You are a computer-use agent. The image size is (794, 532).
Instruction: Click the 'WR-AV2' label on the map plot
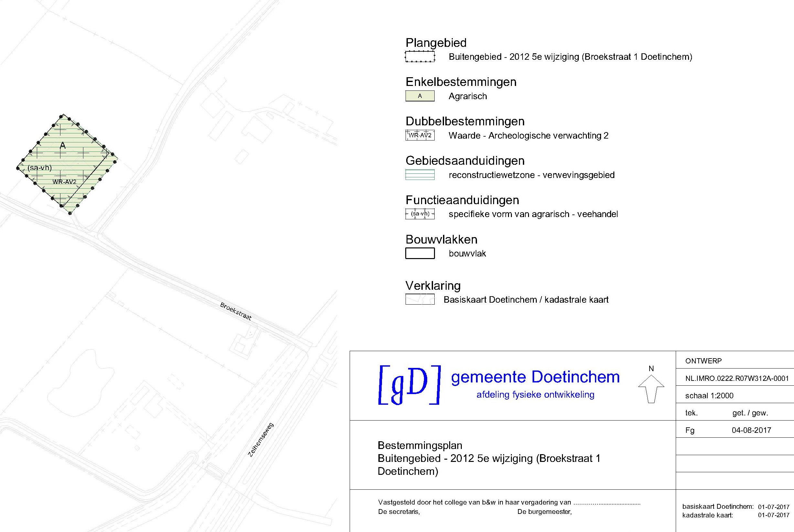point(65,182)
